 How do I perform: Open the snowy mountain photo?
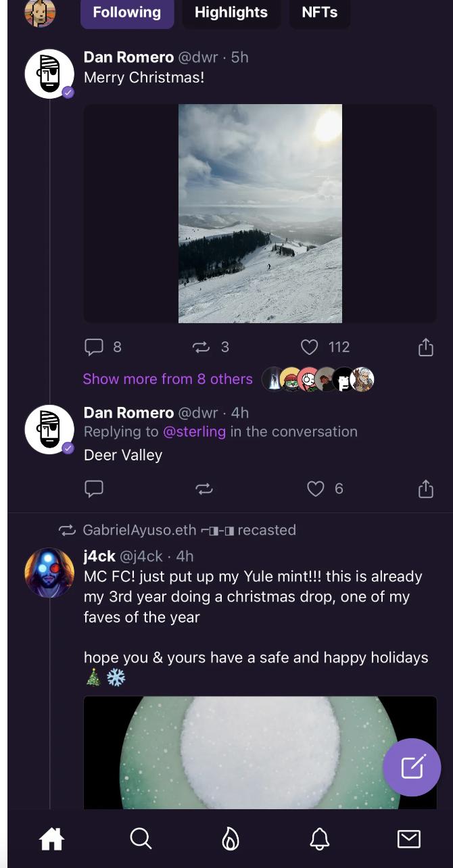pyautogui.click(x=260, y=214)
